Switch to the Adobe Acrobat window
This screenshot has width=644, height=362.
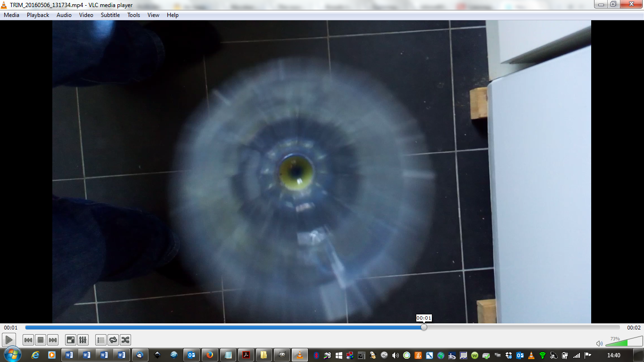click(x=246, y=355)
